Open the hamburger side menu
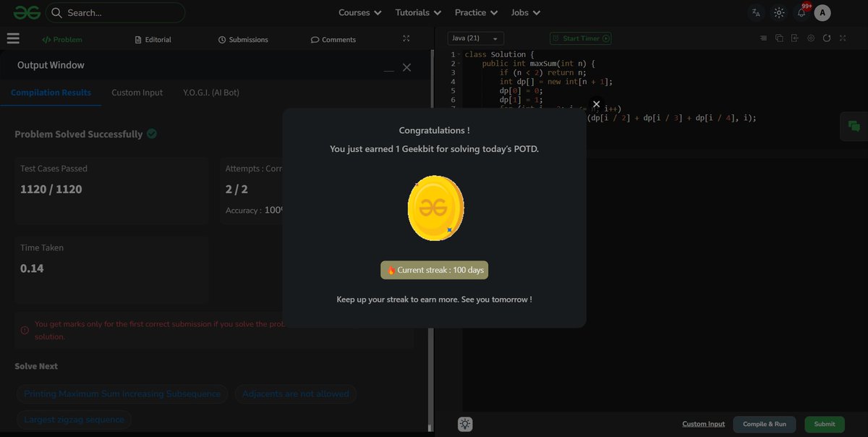The image size is (868, 437). (x=13, y=39)
